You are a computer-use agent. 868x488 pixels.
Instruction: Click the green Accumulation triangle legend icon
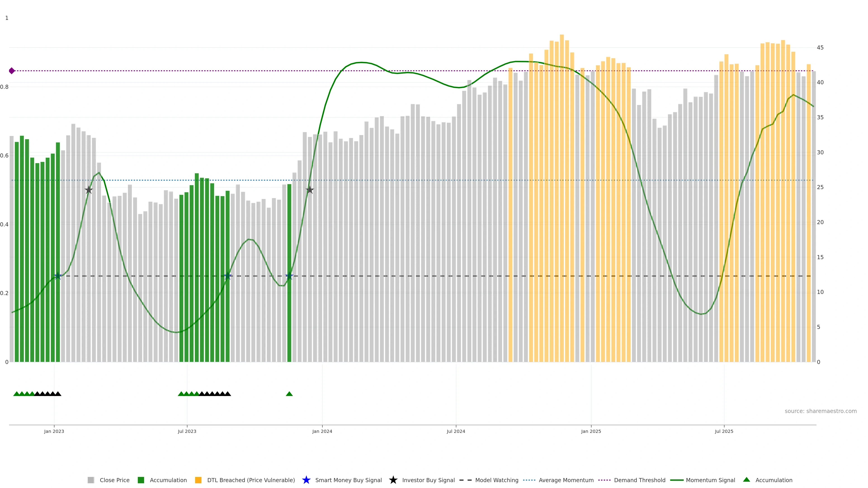746,480
